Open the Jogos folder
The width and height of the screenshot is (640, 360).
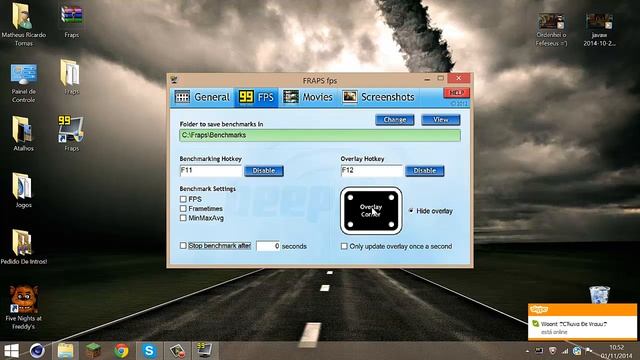click(23, 190)
